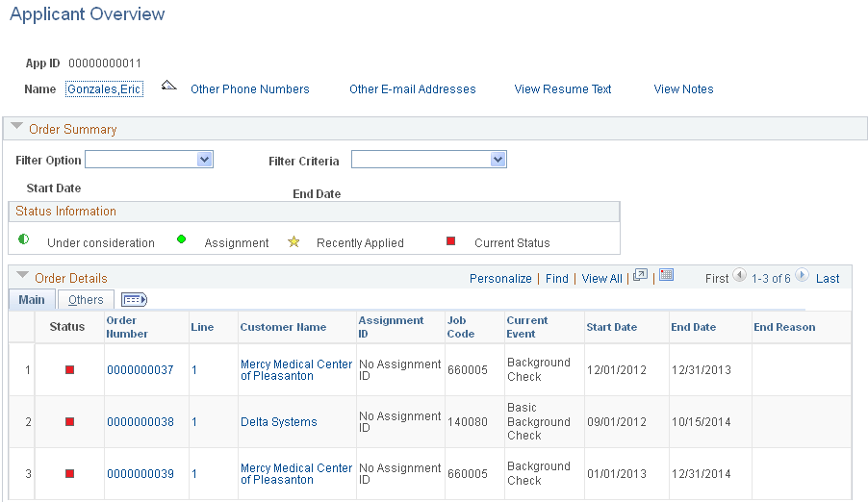Screen dimensions: 868x502
Task: Open grid in new window icon
Action: (x=641, y=275)
